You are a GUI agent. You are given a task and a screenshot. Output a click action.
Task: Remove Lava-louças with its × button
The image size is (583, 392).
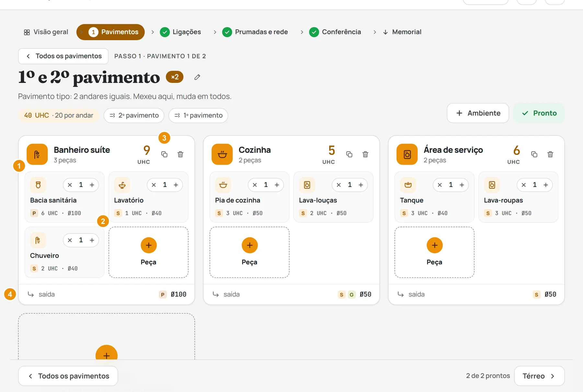pyautogui.click(x=339, y=185)
